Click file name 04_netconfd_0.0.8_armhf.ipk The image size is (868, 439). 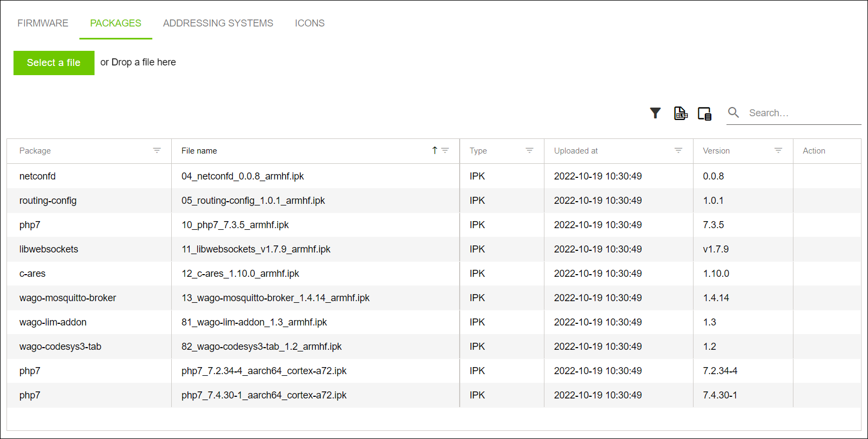click(243, 176)
